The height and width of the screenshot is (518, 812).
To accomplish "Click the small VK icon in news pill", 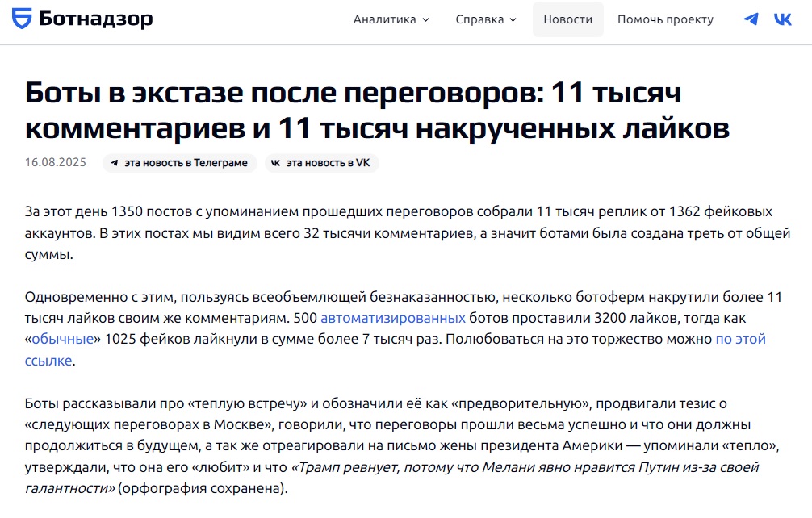I will pyautogui.click(x=275, y=162).
